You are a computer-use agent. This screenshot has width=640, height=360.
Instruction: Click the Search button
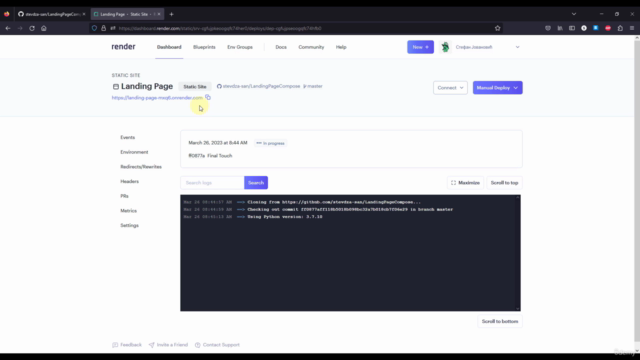click(x=256, y=182)
